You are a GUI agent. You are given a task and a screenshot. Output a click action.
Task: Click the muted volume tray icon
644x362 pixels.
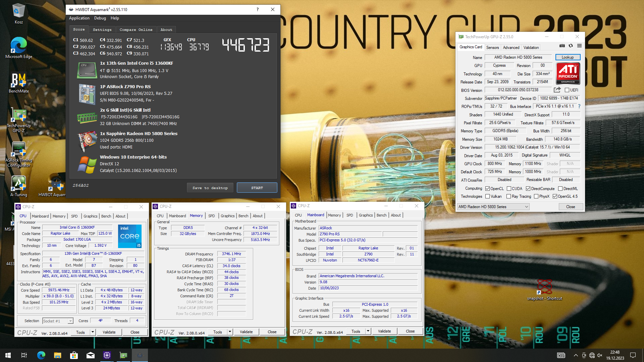600,355
